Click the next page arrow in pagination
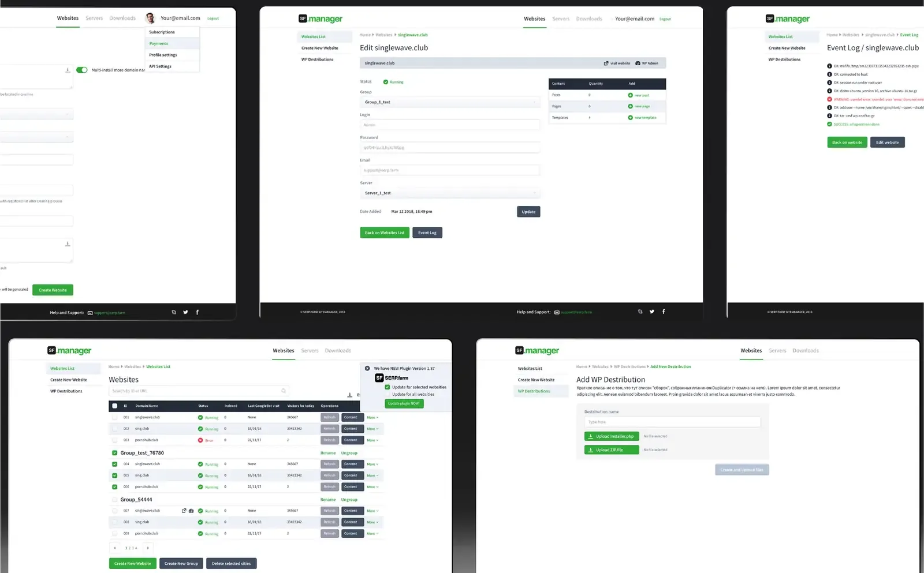This screenshot has width=924, height=573. [148, 548]
